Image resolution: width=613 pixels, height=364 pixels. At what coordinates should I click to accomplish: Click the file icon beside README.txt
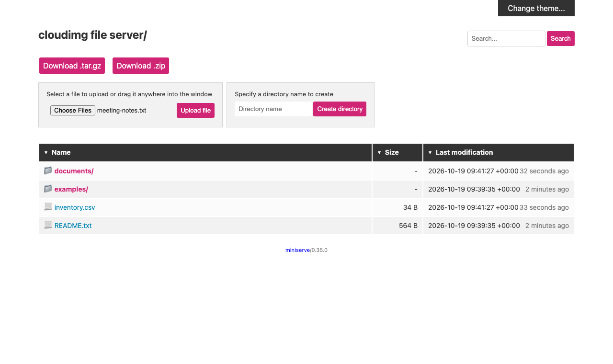[48, 225]
